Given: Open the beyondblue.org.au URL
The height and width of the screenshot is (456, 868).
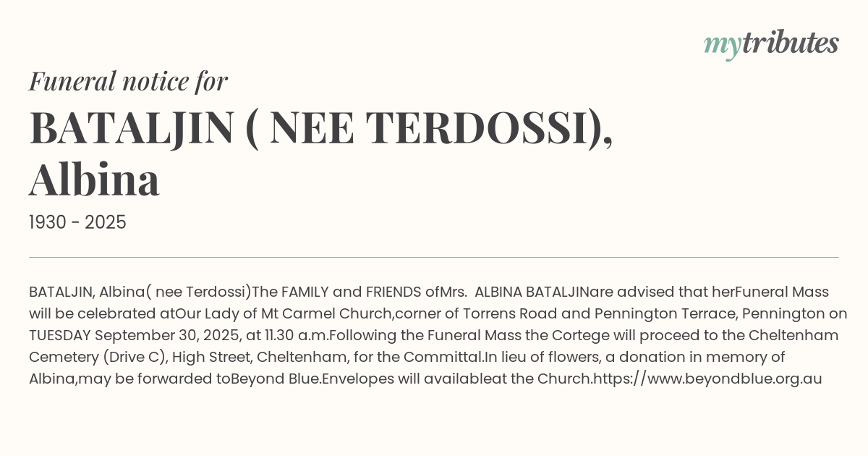Looking at the screenshot, I should click(707, 379).
